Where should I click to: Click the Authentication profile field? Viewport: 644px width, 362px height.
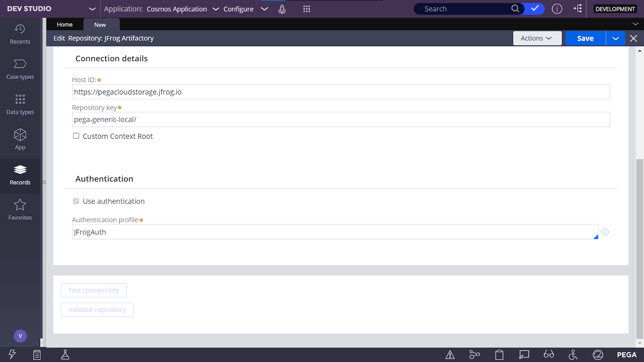(335, 232)
